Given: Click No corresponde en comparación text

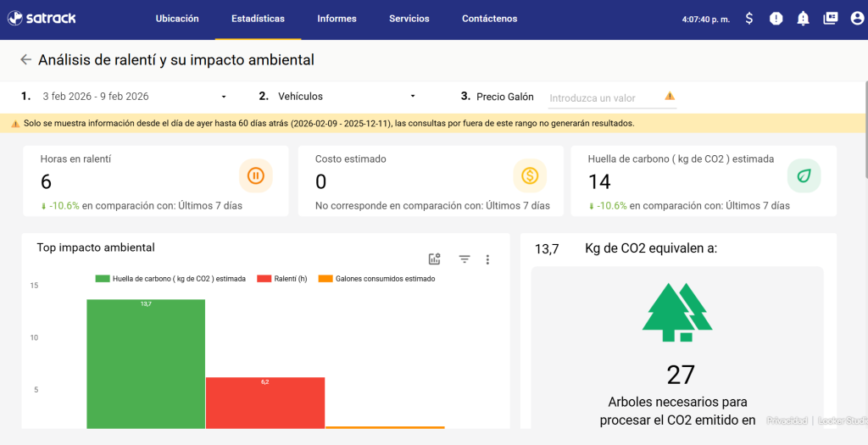Looking at the screenshot, I should click(x=432, y=206).
